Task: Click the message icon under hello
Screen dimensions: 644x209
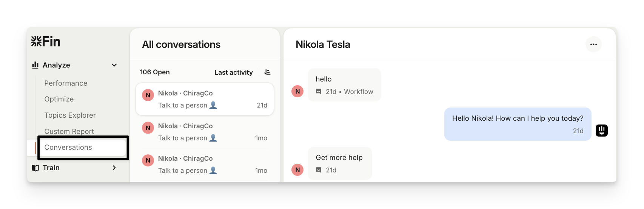Action: [319, 92]
